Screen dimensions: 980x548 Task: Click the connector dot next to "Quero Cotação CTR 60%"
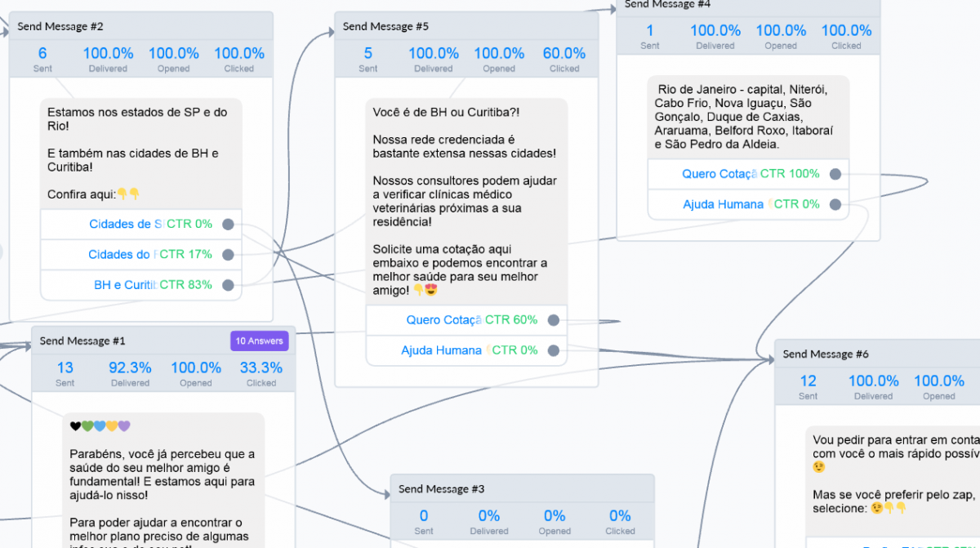pos(553,320)
